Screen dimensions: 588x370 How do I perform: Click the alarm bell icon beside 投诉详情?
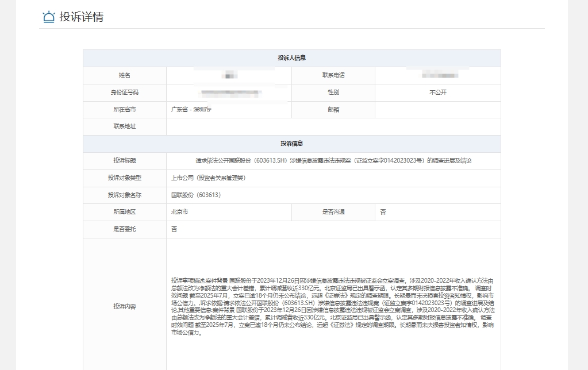coord(49,17)
